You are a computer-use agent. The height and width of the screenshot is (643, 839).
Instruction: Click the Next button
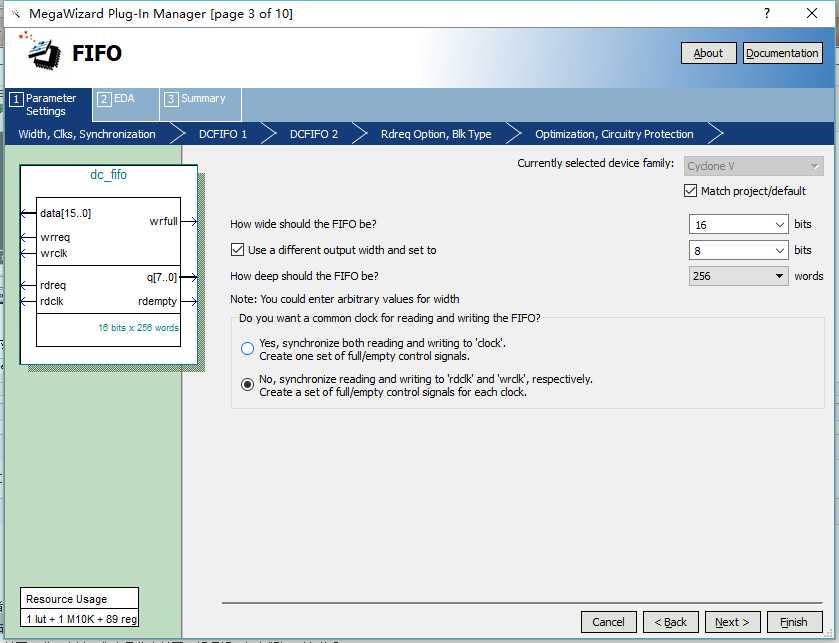click(733, 622)
